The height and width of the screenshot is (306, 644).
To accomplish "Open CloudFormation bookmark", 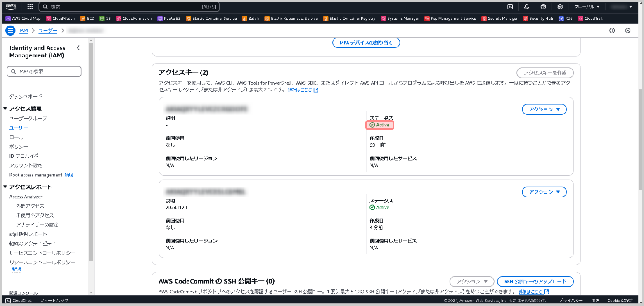I will [x=134, y=19].
